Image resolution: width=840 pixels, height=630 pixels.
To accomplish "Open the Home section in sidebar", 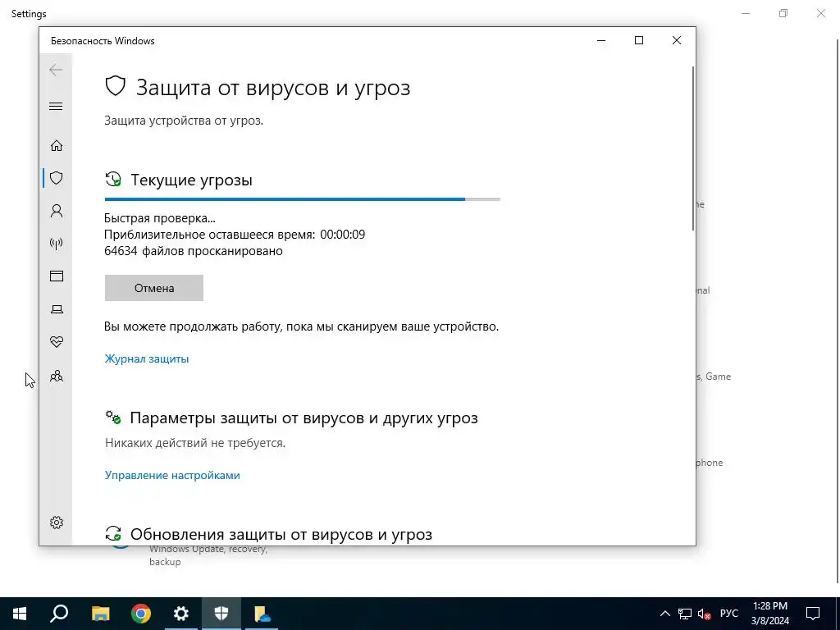I will click(x=57, y=146).
